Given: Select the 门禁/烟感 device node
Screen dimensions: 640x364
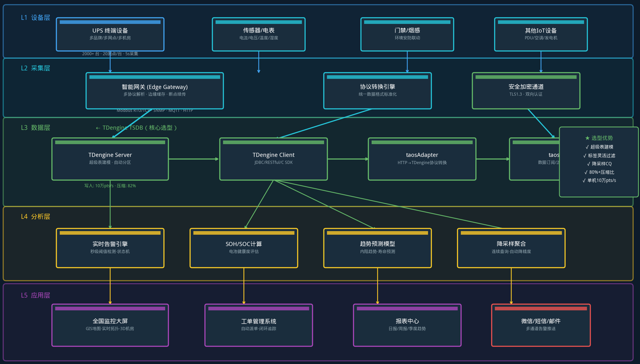Looking at the screenshot, I should (x=407, y=34).
